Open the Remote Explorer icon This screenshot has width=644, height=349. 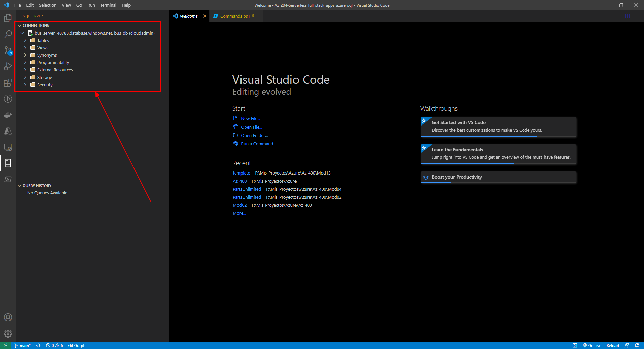[x=8, y=147]
